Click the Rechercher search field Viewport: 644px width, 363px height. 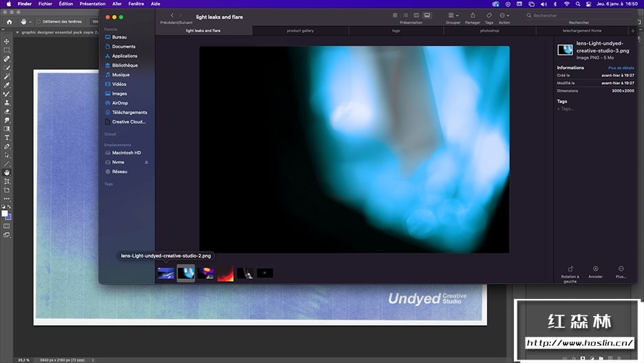(x=579, y=15)
